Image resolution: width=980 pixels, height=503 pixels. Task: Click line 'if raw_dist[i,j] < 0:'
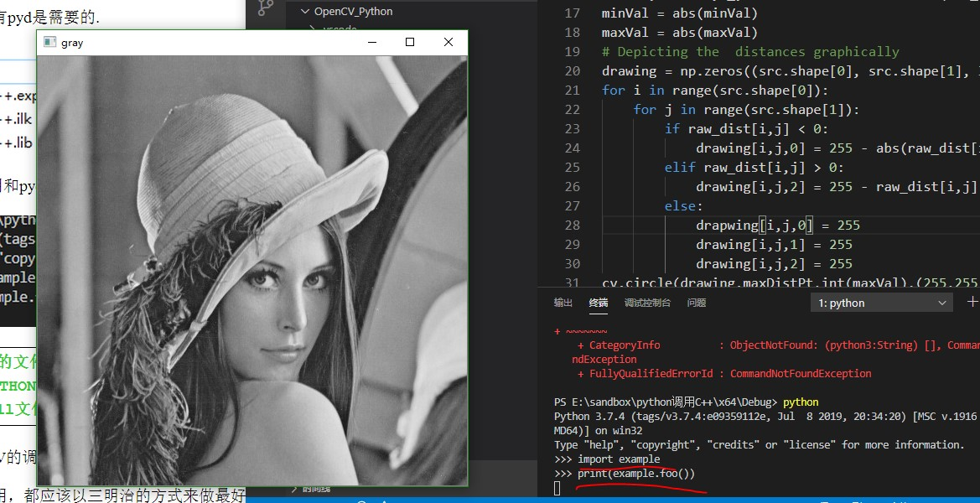[x=746, y=129]
